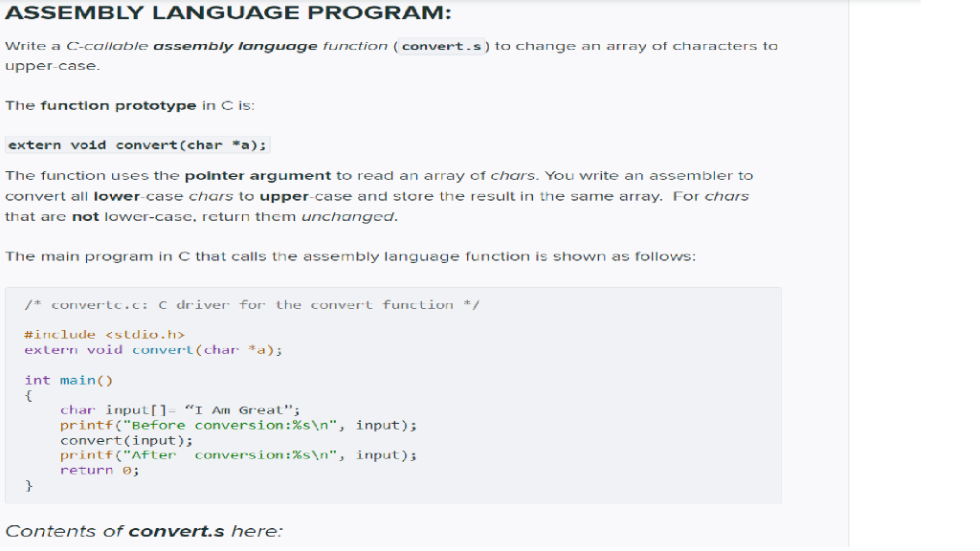The width and height of the screenshot is (980, 551).
Task: Click the '#include <stdio.h>' line
Action: (x=104, y=335)
